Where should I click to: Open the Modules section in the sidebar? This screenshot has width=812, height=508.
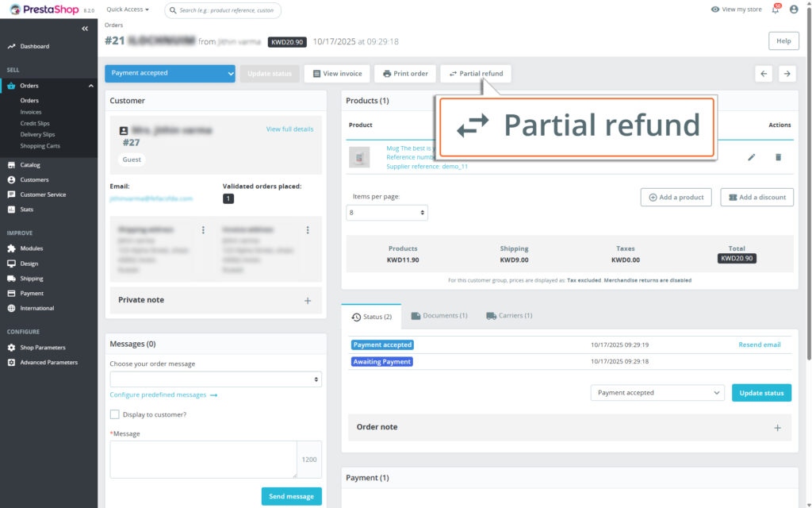pyautogui.click(x=32, y=248)
